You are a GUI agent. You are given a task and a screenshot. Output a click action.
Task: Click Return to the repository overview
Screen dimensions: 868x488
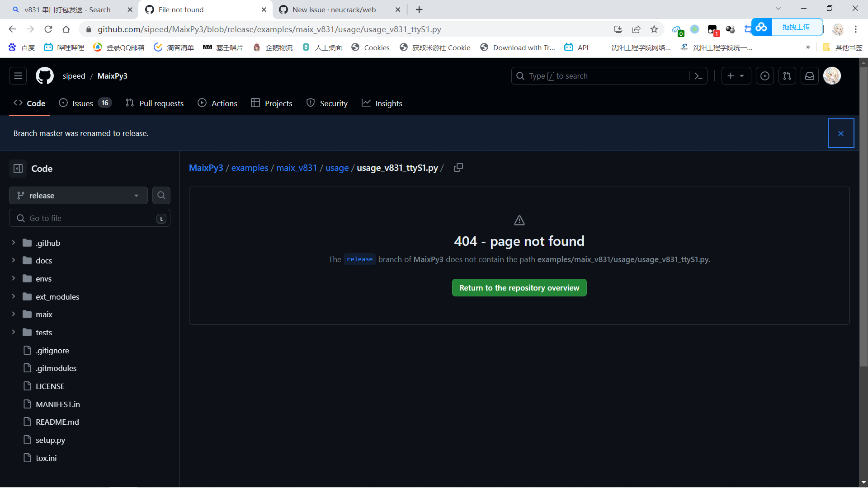[519, 287]
